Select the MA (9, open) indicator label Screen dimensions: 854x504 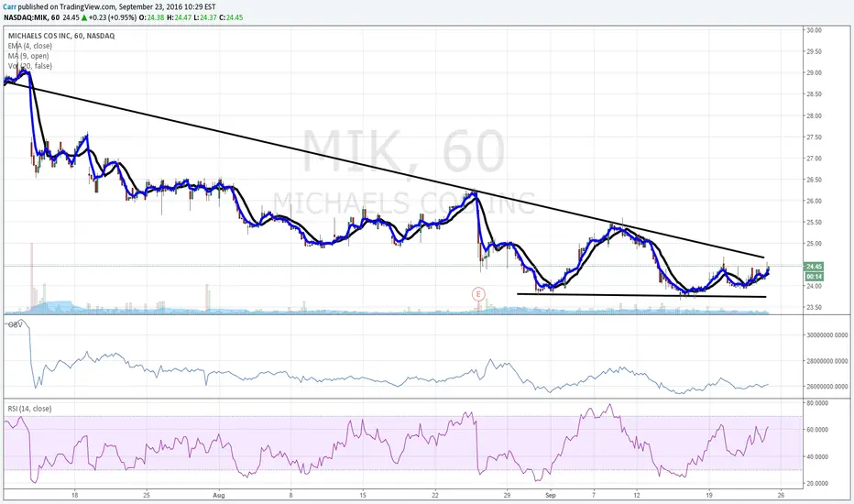pos(28,56)
